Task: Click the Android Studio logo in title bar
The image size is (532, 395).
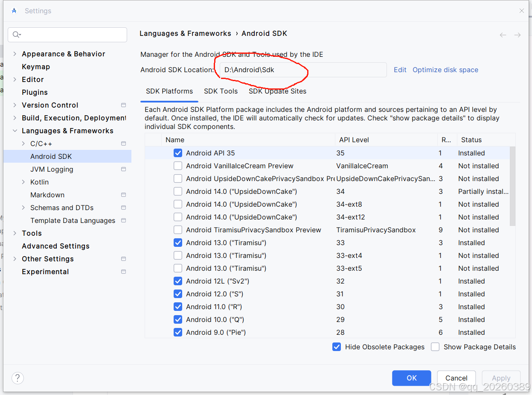Action: pos(14,11)
